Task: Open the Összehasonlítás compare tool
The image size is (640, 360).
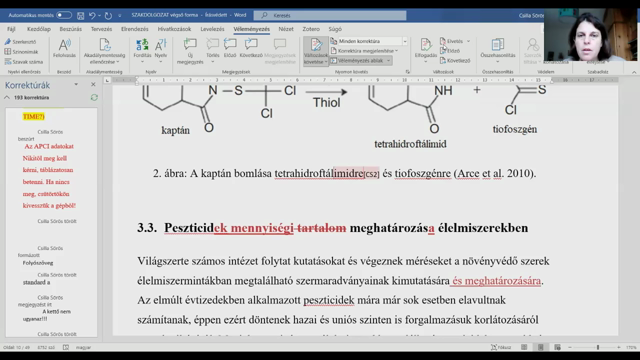Action: 498,51
